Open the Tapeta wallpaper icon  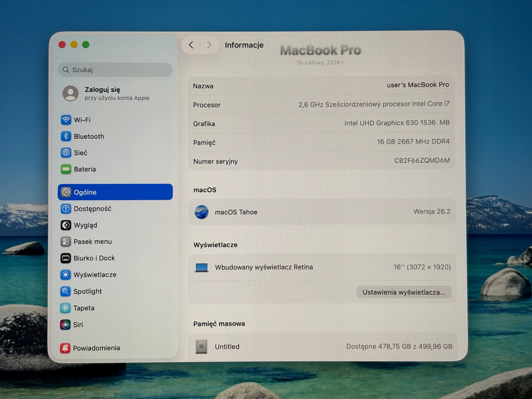click(65, 308)
